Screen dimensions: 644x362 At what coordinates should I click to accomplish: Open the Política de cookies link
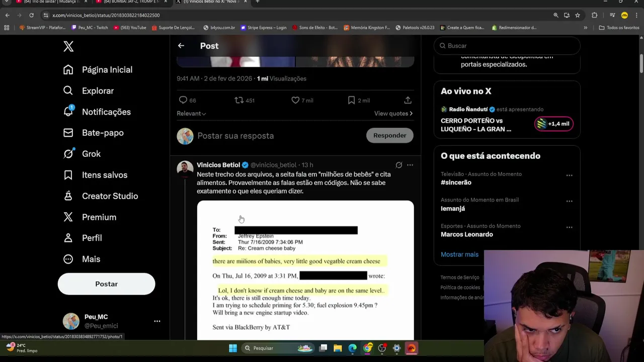[460, 288]
